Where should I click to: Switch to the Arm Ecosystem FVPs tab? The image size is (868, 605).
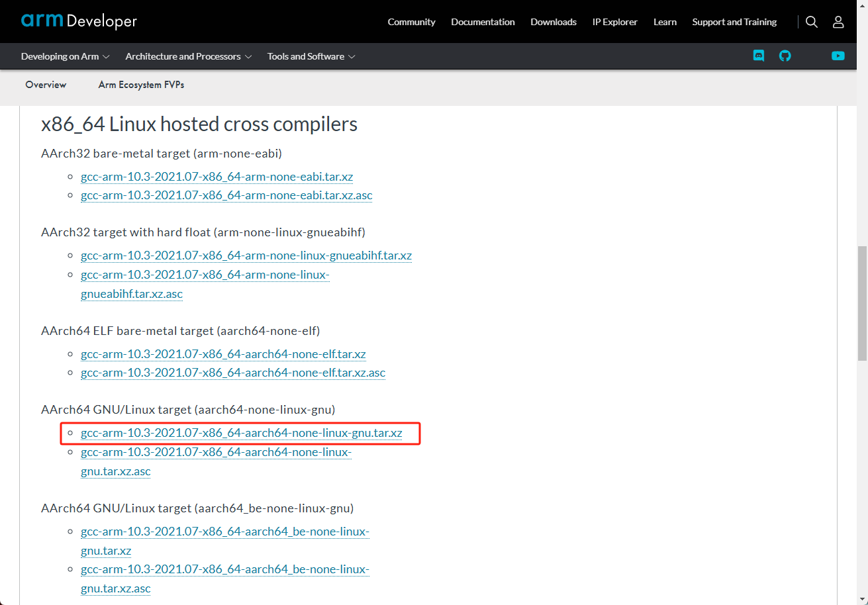point(141,85)
